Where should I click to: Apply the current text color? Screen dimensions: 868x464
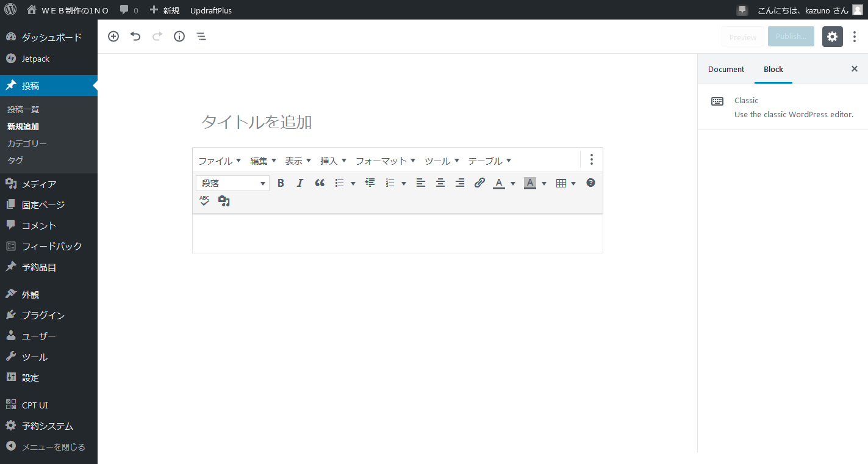pos(499,183)
